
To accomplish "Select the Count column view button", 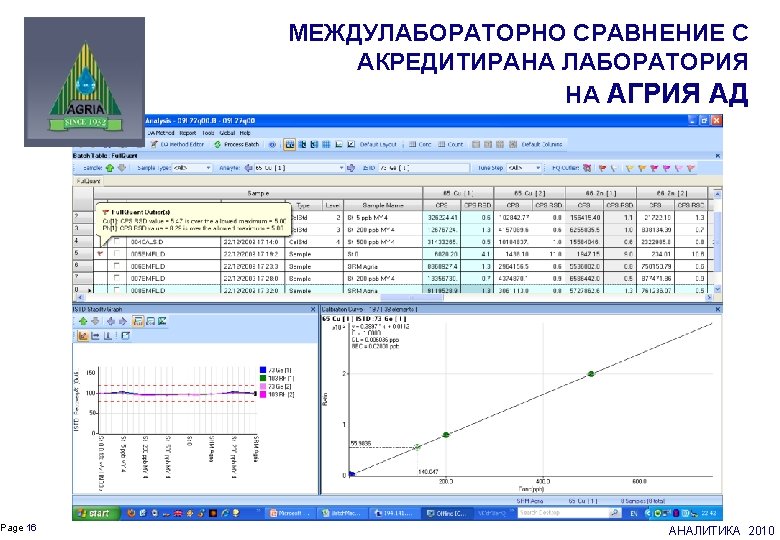I will coord(451,144).
